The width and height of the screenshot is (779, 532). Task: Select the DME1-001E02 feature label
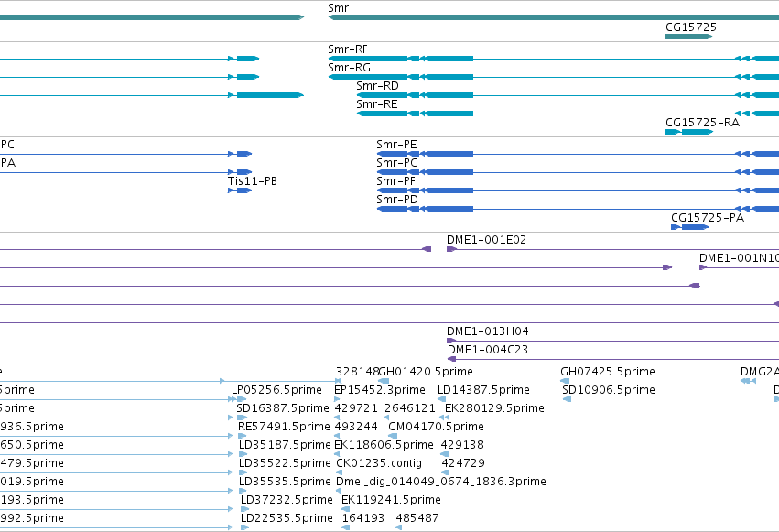pos(486,240)
